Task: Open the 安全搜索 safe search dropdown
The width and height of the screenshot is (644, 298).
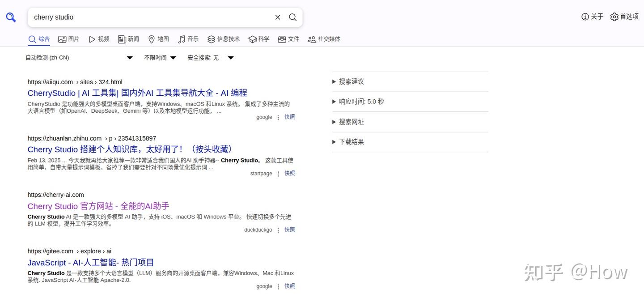Action: click(x=210, y=57)
